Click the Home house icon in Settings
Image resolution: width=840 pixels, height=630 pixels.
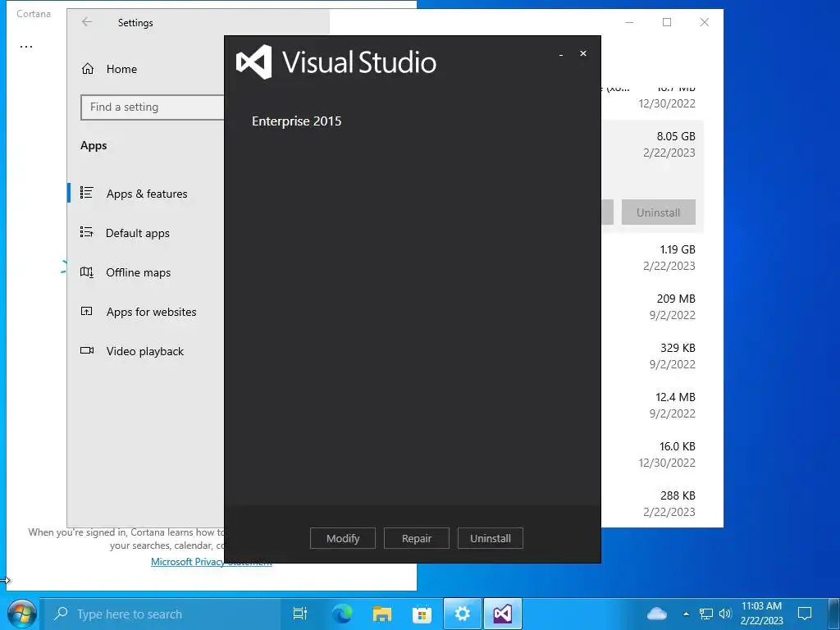(x=88, y=69)
